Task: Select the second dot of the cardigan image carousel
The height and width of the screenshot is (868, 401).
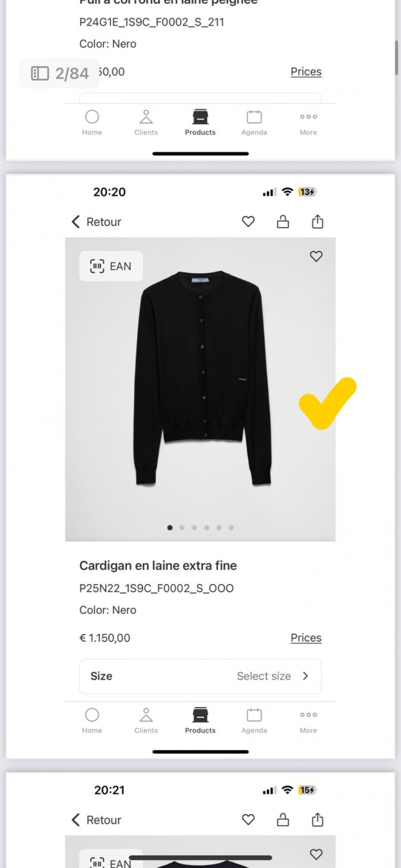Action: (x=182, y=527)
